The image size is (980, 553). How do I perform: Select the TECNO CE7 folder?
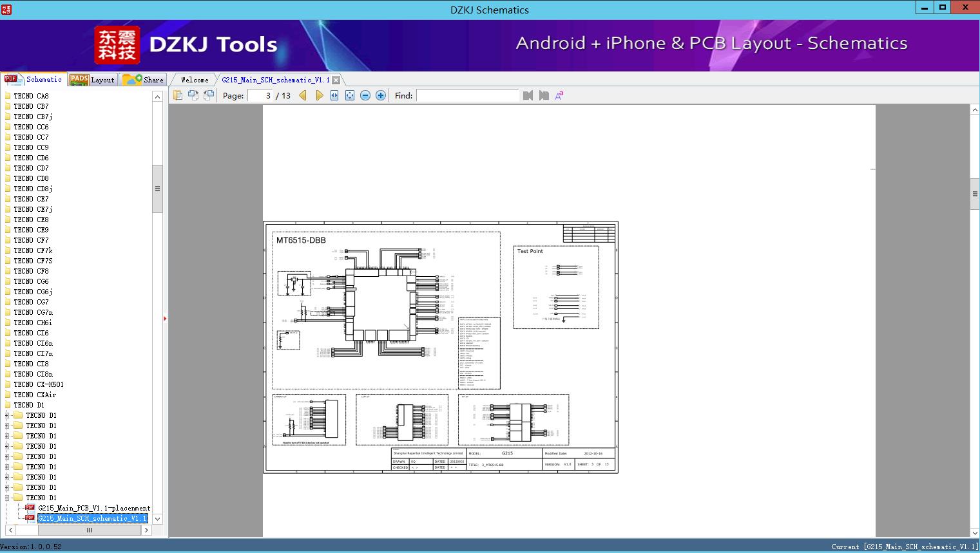31,199
